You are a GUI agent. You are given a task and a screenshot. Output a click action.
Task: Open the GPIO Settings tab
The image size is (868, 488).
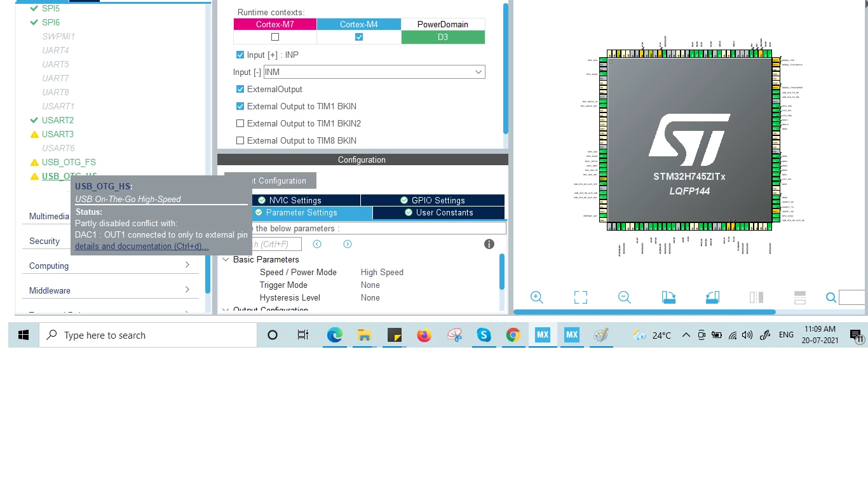[433, 200]
